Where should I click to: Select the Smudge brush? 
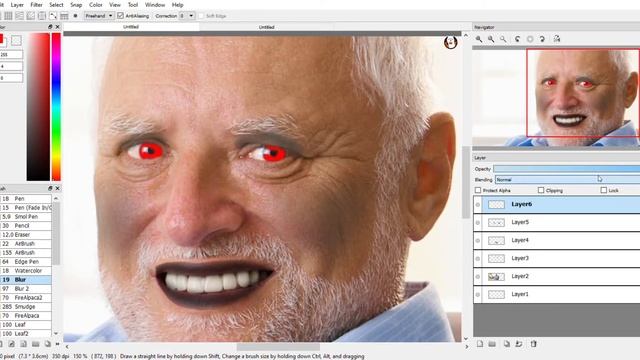(x=26, y=307)
